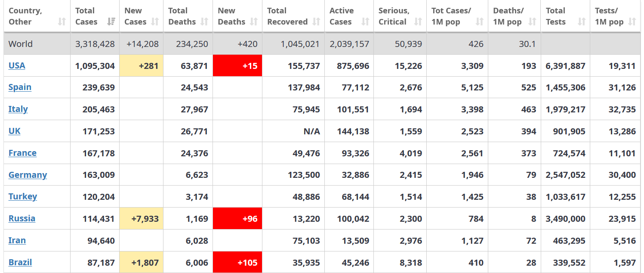Image resolution: width=644 pixels, height=273 pixels.
Task: Select World total recovered 1,045,021
Action: 300,44
